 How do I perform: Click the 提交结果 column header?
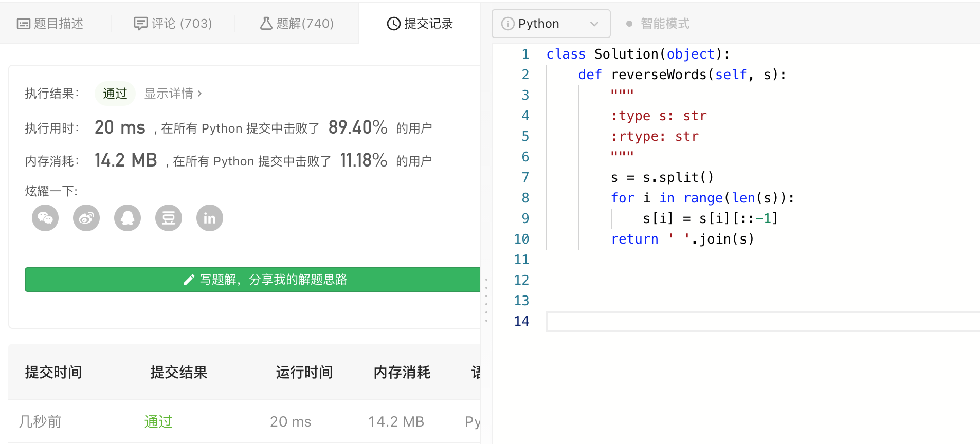(x=179, y=373)
